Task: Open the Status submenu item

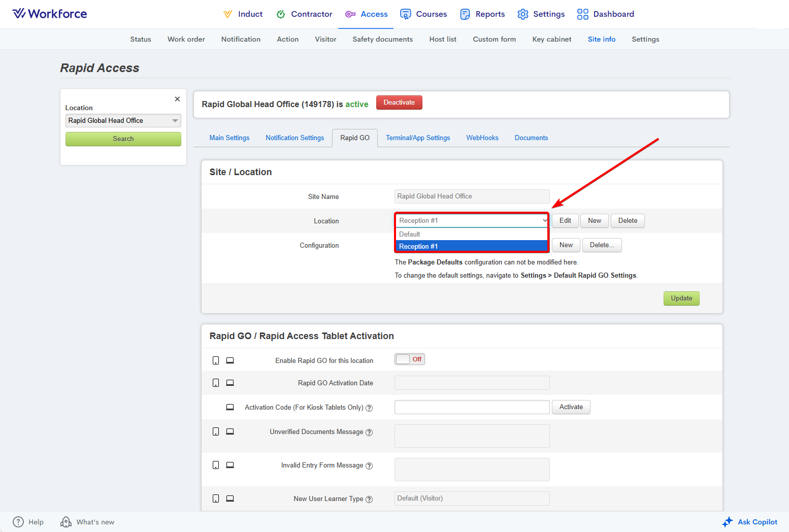Action: tap(141, 39)
